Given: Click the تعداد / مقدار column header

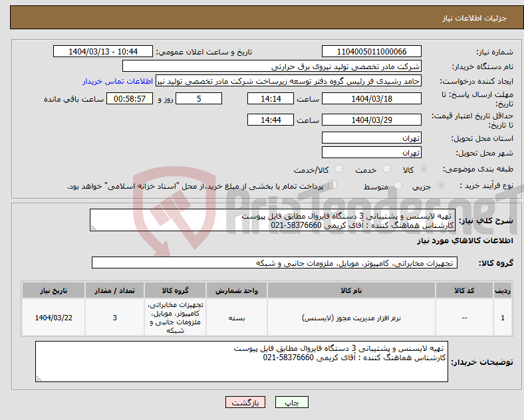Looking at the screenshot, I should click(x=114, y=290).
